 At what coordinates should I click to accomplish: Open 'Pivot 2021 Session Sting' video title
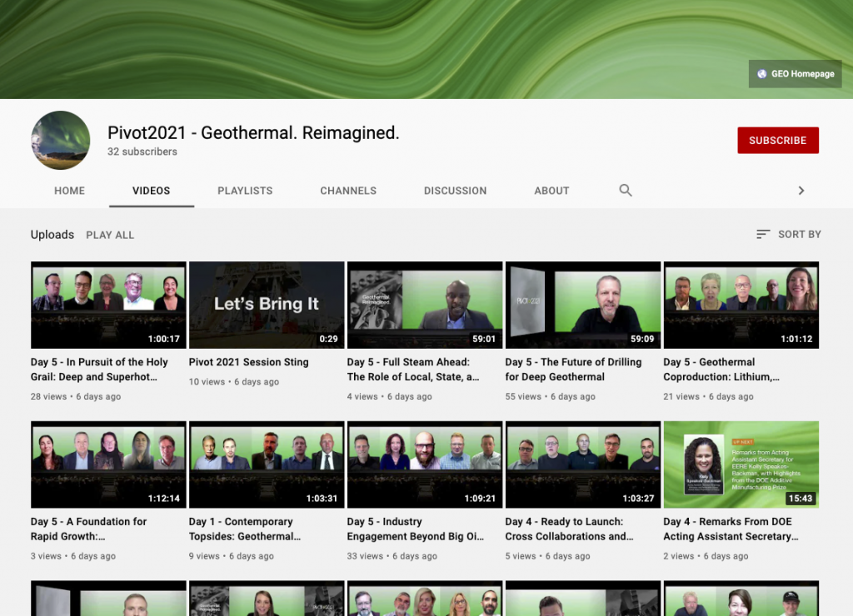[248, 362]
